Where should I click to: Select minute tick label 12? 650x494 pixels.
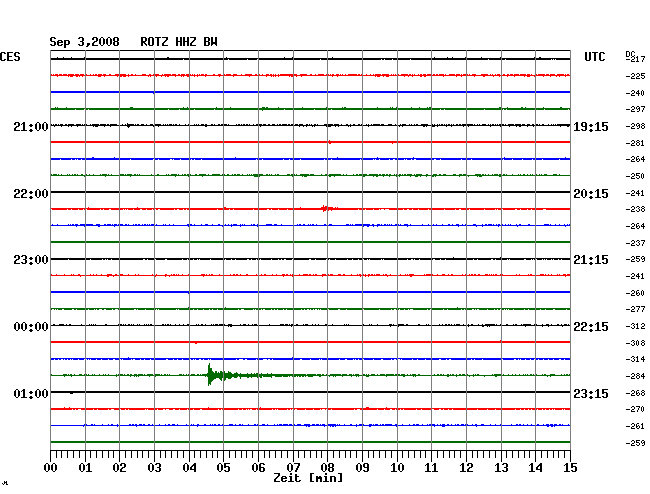click(466, 468)
